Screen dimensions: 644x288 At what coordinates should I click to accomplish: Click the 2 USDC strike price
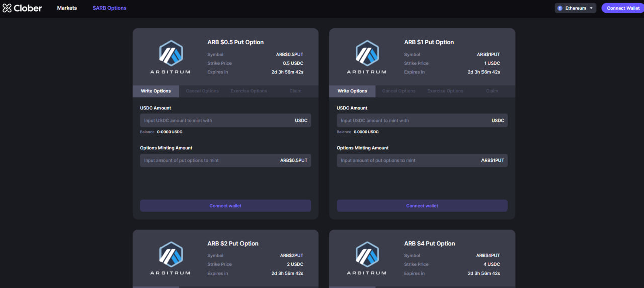pos(295,264)
